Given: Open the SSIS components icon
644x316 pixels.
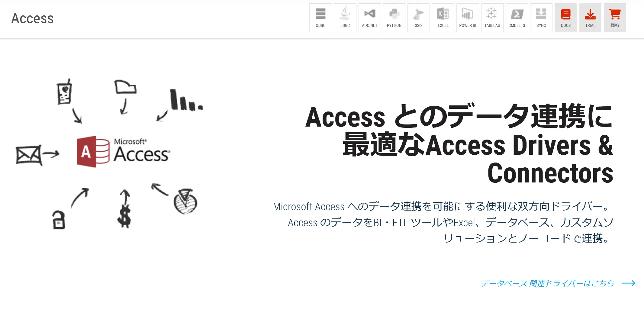Looking at the screenshot, I should tap(418, 18).
